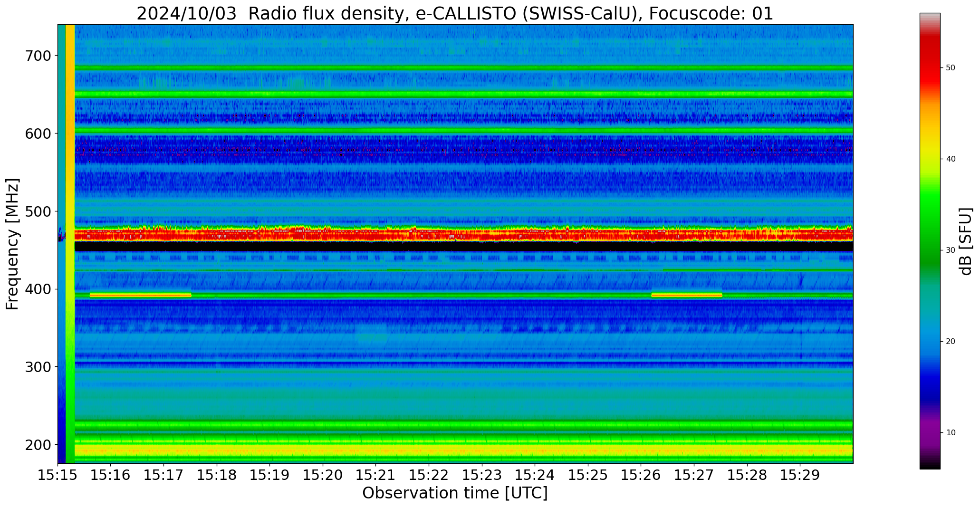Click the 15:18 time tick label
The height and width of the screenshot is (507, 980).
point(217,475)
